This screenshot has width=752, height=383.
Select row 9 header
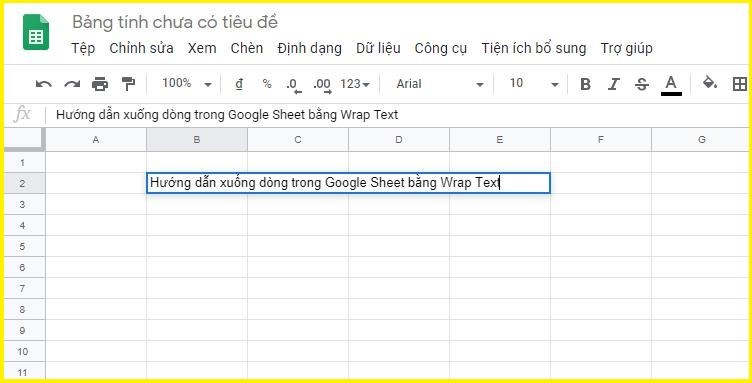pos(24,331)
